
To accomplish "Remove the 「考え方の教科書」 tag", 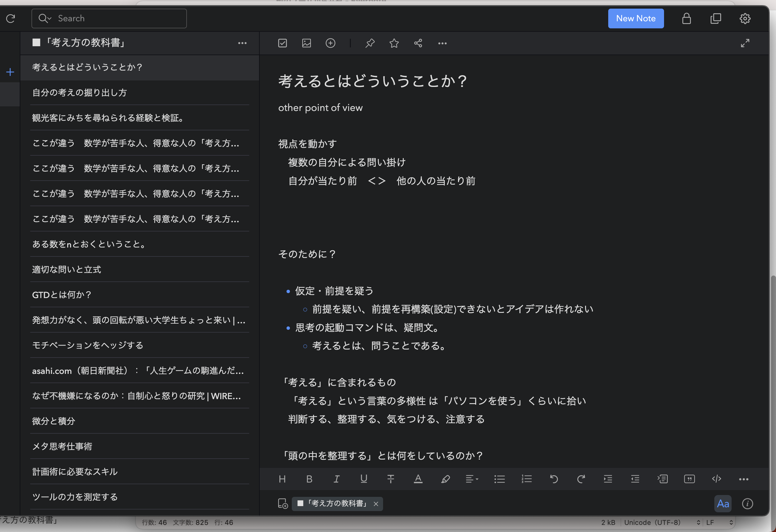I will (x=376, y=504).
